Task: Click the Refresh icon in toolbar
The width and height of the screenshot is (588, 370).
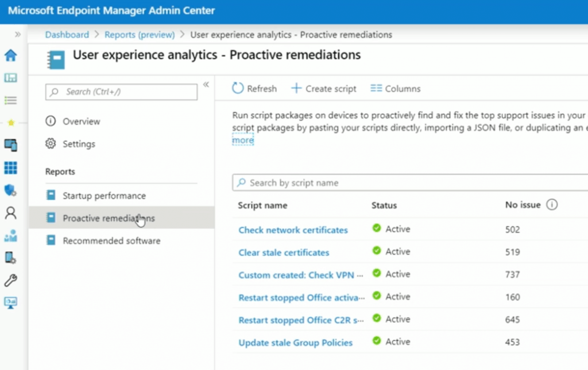Action: click(x=237, y=88)
